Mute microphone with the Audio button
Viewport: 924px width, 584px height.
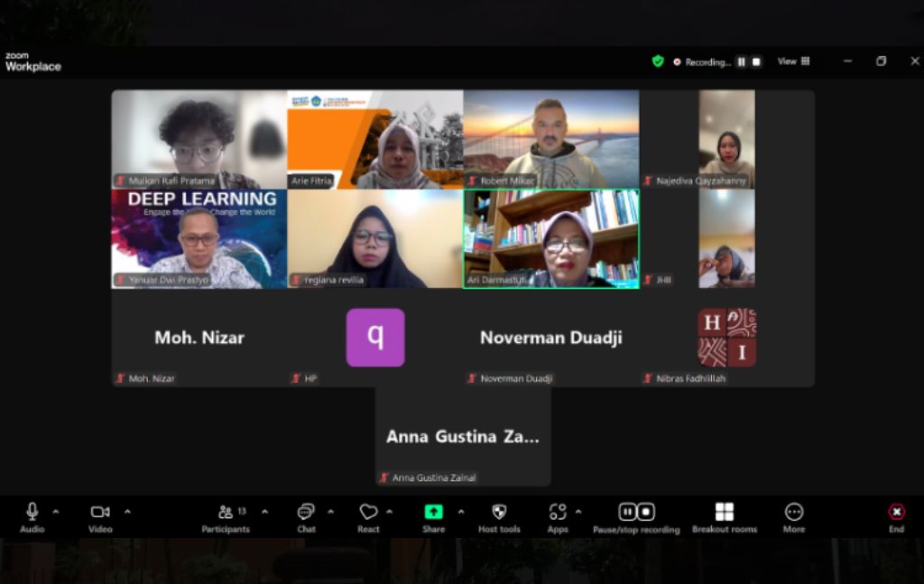32,517
